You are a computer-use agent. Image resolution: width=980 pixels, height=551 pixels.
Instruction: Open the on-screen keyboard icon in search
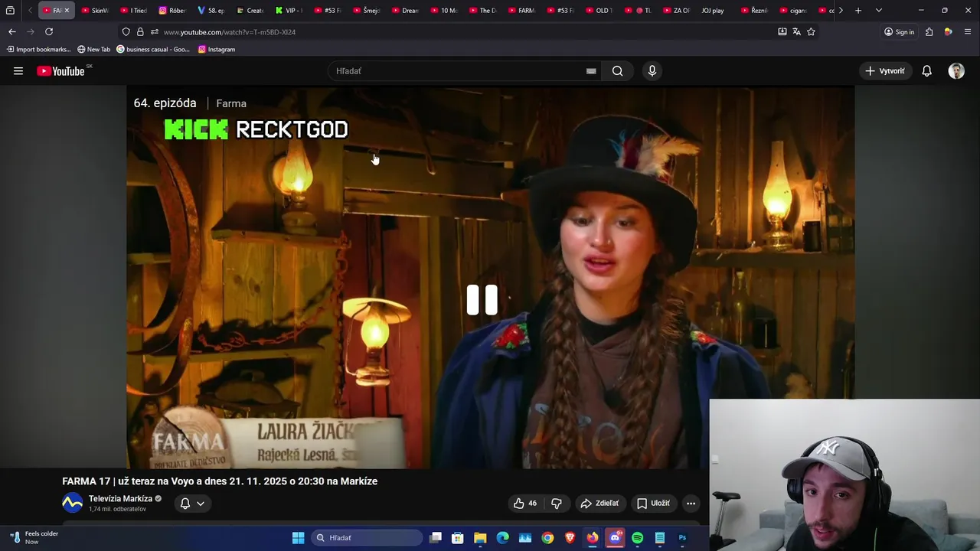[x=591, y=71]
